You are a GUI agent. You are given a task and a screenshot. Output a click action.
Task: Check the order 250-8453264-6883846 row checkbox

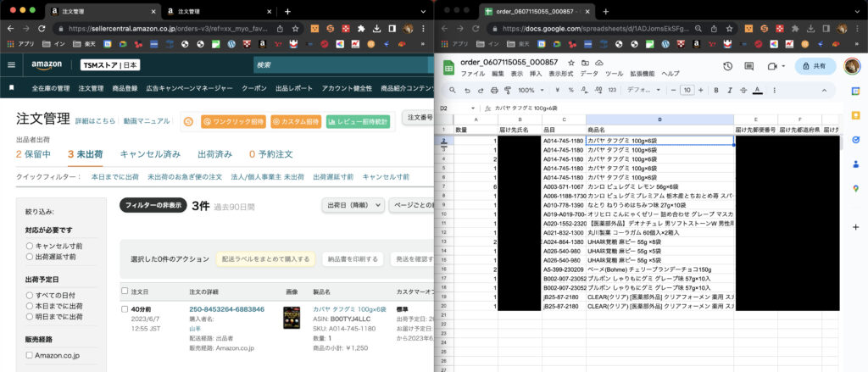[x=125, y=309]
